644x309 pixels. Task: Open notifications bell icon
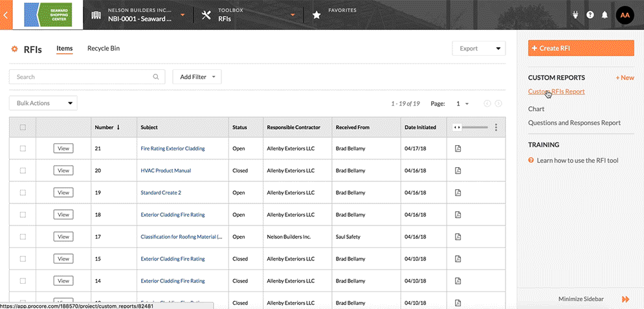click(x=605, y=15)
